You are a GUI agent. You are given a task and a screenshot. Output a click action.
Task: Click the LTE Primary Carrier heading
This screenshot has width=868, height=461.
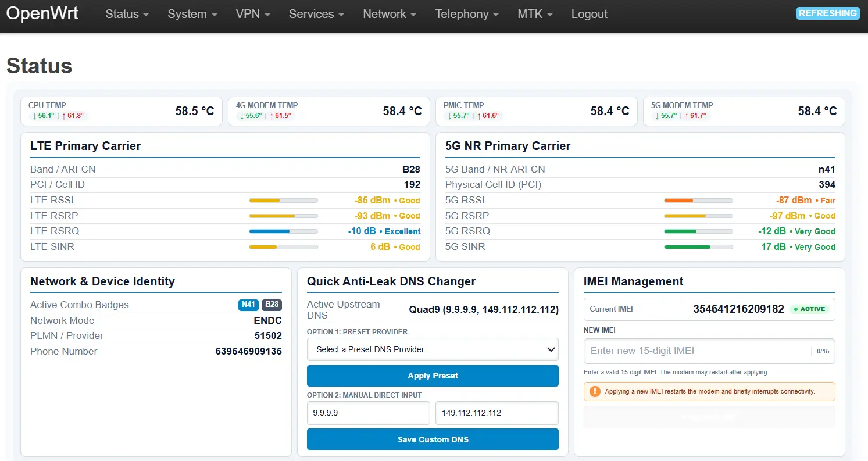(x=85, y=146)
